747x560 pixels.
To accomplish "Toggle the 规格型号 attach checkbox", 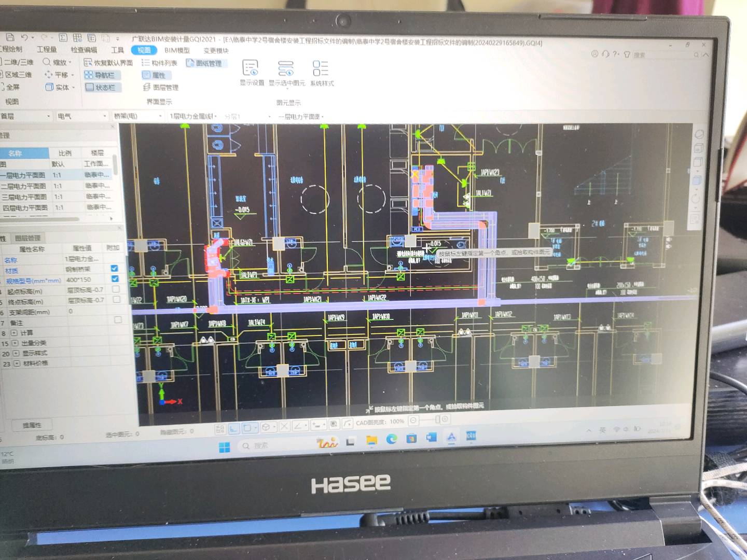I will click(115, 278).
